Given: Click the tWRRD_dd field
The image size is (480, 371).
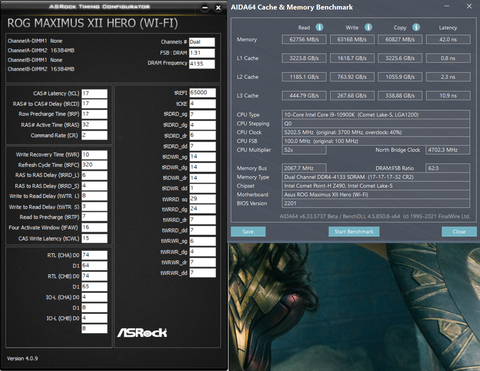Looking at the screenshot, I should [202, 231].
